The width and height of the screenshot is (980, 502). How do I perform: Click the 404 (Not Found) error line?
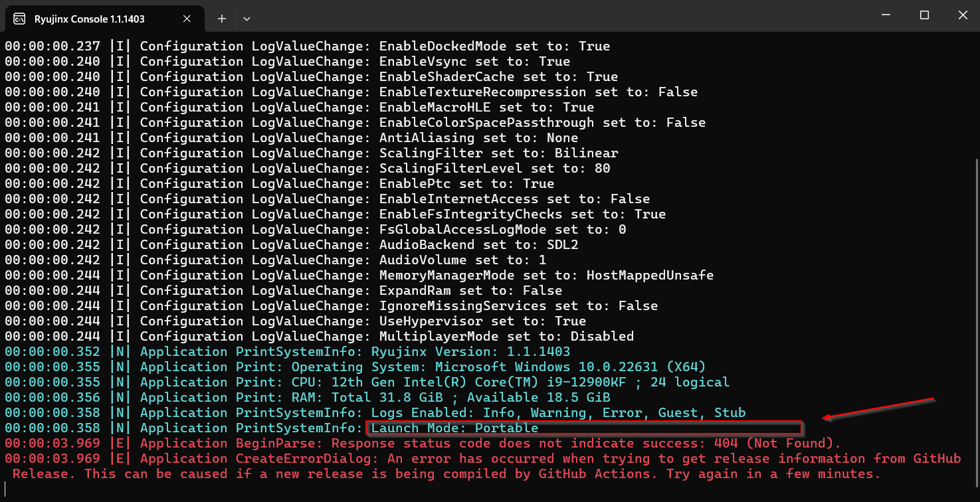coord(423,444)
